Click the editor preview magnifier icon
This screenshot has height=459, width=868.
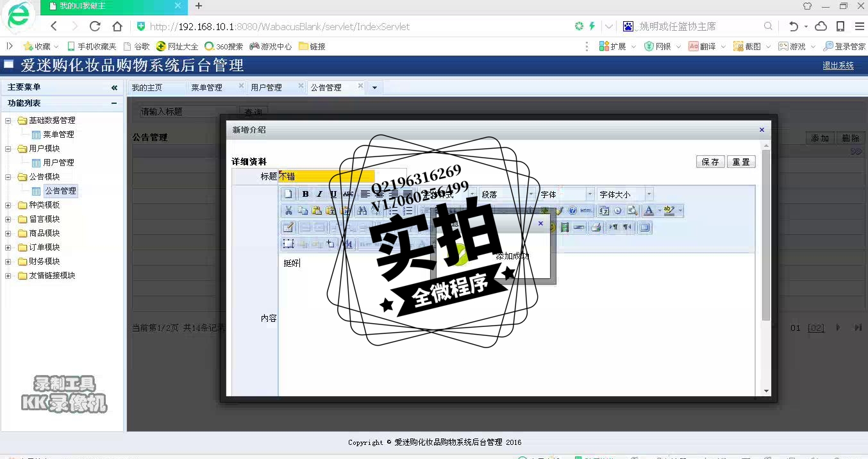tap(632, 210)
